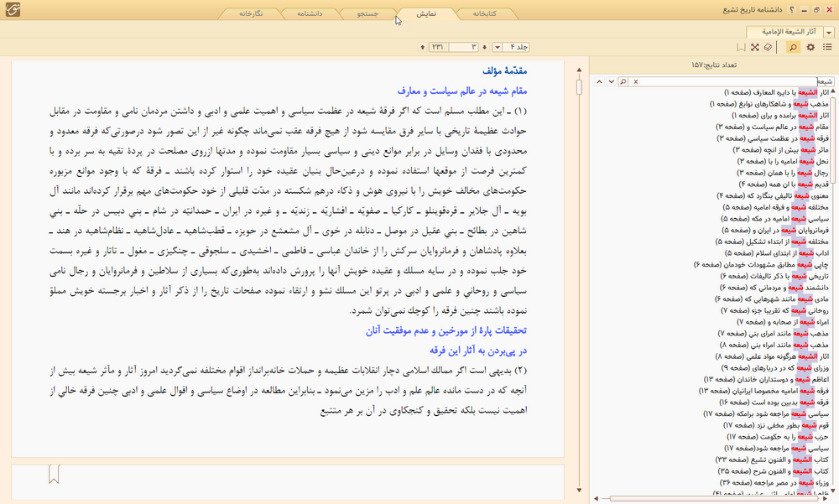Open result روحانی شیعه که تقریبا جزء

coord(774,311)
